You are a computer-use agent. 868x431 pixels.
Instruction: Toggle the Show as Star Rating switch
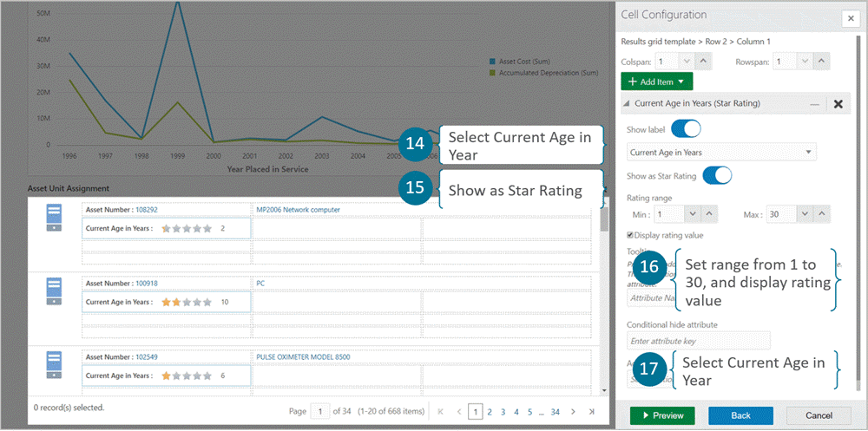[x=718, y=176]
